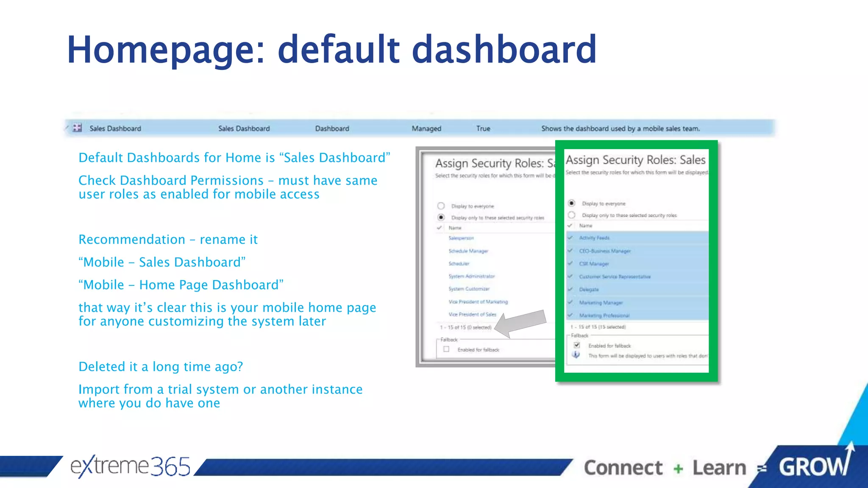Open the Customer Service Representative role link
Screen dimensions: 868x488
tap(615, 276)
